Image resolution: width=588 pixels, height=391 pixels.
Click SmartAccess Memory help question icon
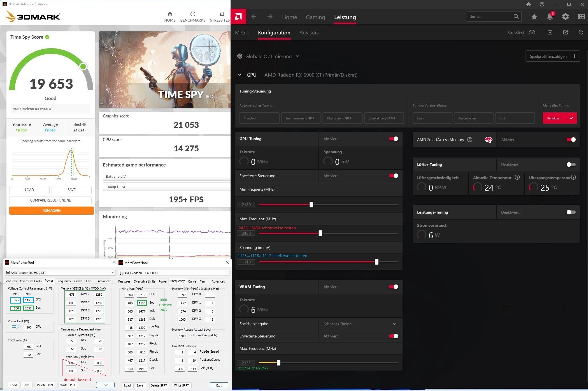(x=470, y=140)
